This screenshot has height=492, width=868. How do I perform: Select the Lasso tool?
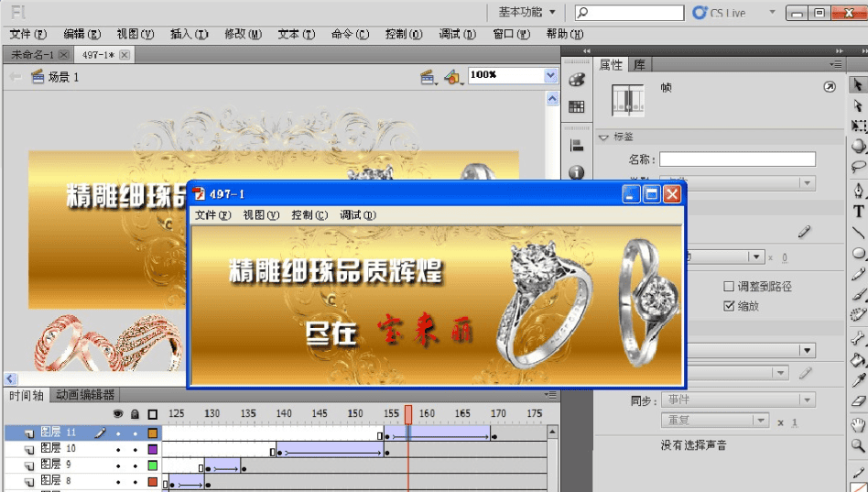[859, 168]
